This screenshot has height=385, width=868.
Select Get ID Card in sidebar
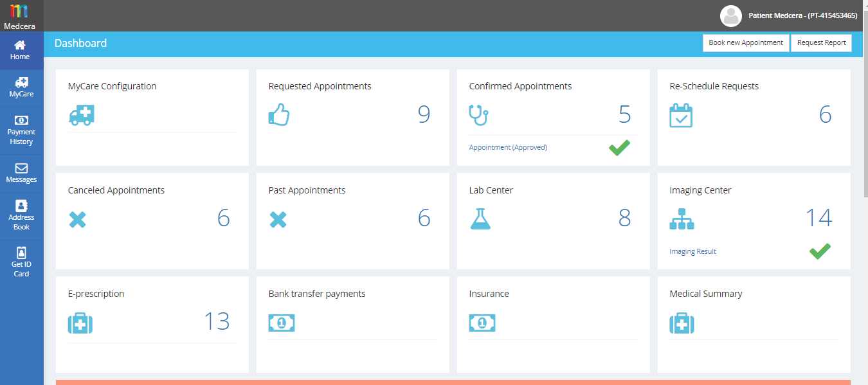click(21, 263)
